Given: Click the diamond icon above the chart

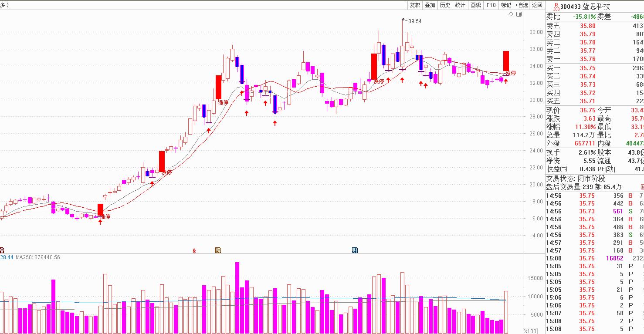Looking at the screenshot, I should click(x=511, y=14).
